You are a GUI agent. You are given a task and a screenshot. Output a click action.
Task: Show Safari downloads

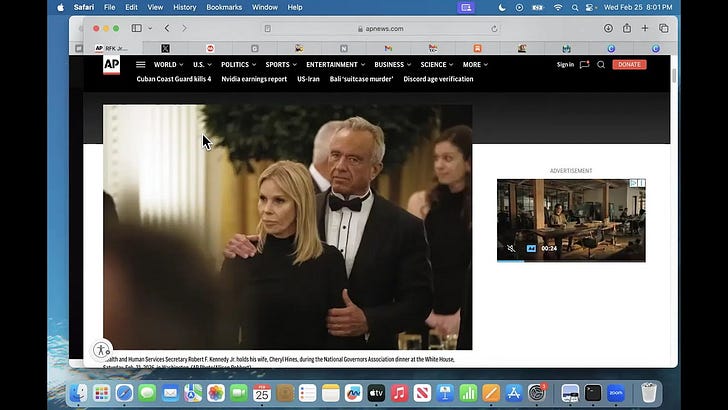[x=608, y=28]
